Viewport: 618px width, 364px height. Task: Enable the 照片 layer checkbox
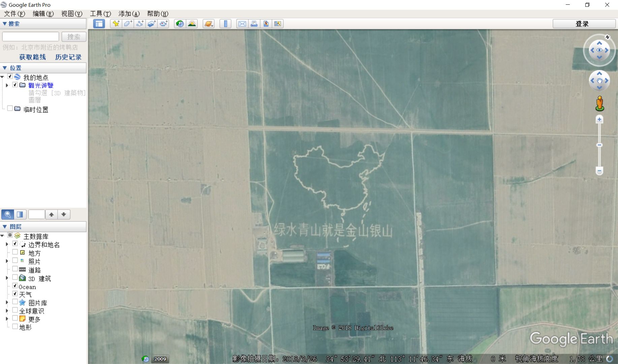[x=15, y=260]
